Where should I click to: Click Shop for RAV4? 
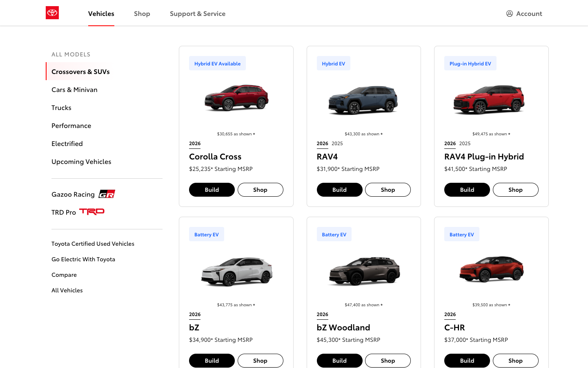[x=388, y=190]
